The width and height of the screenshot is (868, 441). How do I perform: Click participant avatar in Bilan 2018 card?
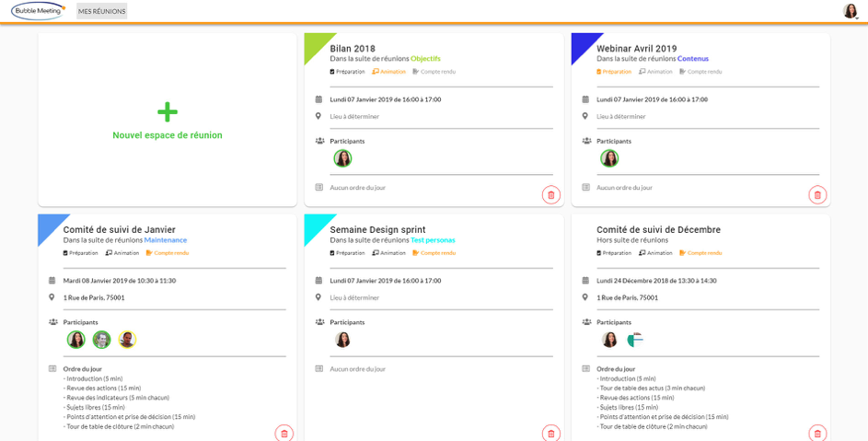coord(342,158)
